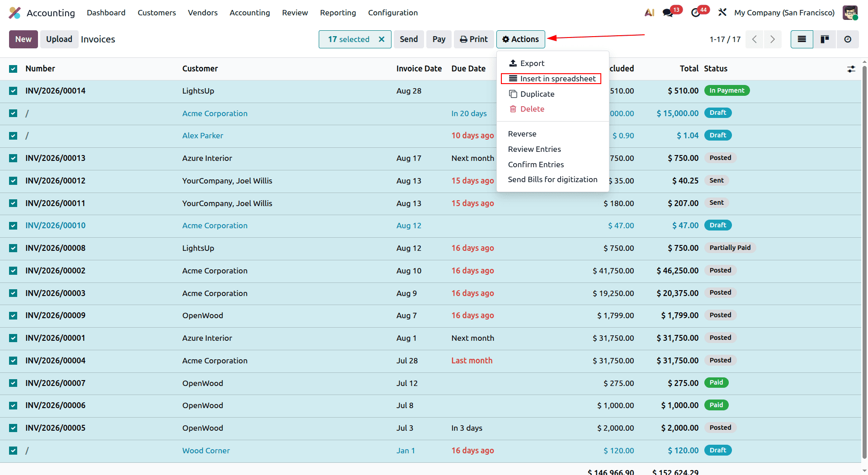868x475 pixels.
Task: Open the Review top menu
Action: [x=295, y=13]
